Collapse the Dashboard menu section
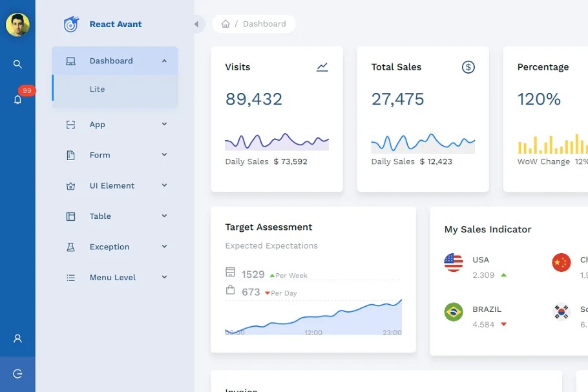The width and height of the screenshot is (588, 392). [x=164, y=61]
